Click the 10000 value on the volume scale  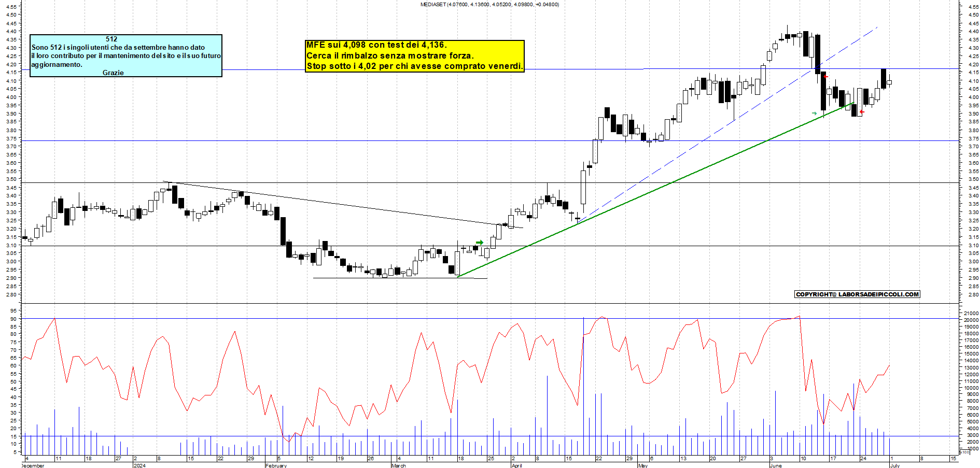pos(971,388)
